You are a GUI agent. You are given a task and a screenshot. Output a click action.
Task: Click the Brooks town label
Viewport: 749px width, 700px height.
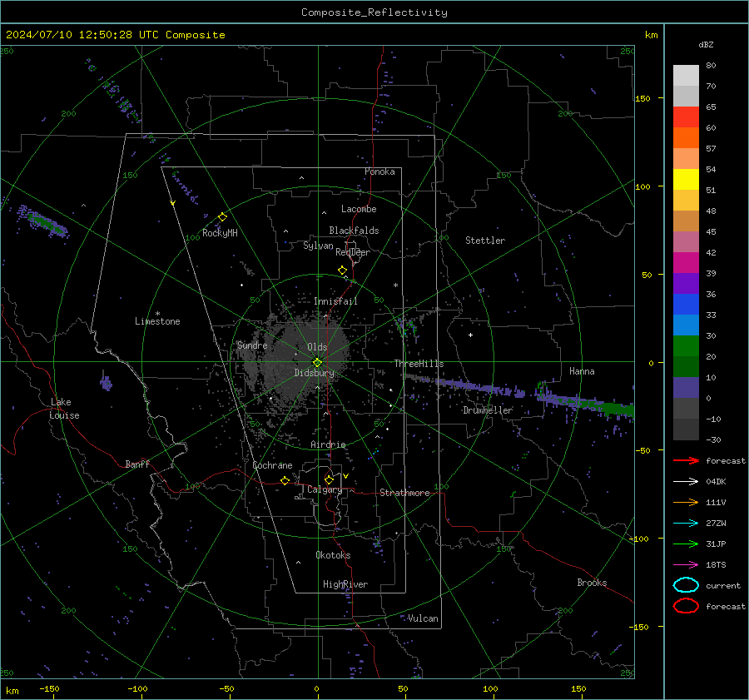tap(592, 583)
